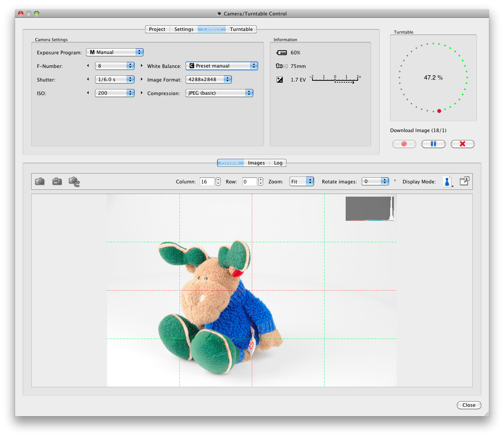Click the Display Mode person icon

pyautogui.click(x=447, y=181)
